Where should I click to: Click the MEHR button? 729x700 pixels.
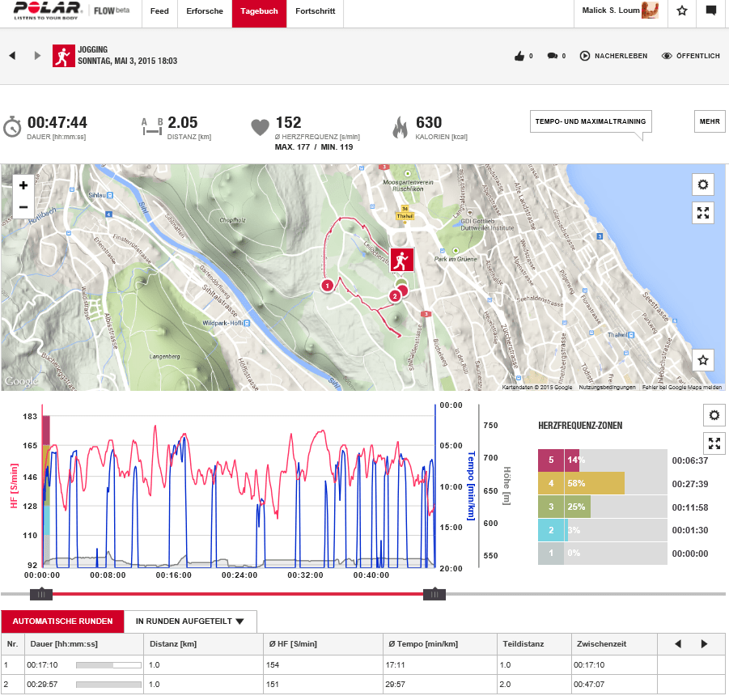709,121
